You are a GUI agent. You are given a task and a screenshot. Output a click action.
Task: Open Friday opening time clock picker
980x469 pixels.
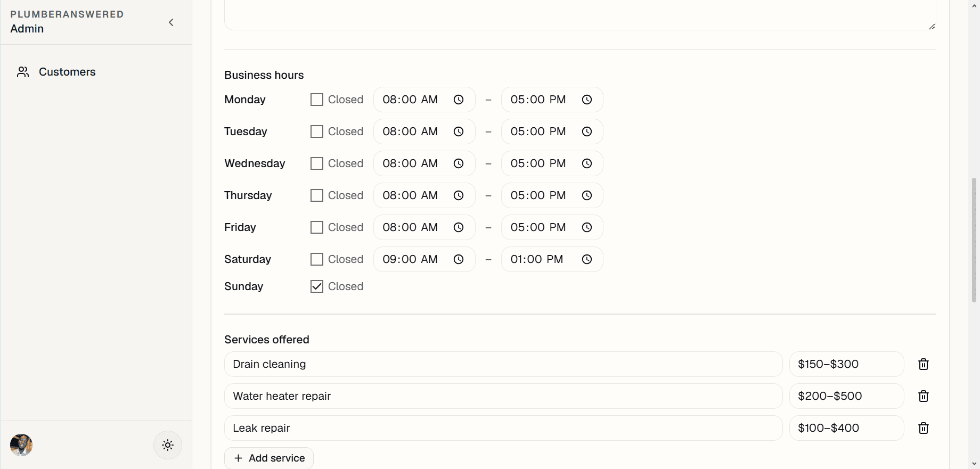click(x=459, y=227)
